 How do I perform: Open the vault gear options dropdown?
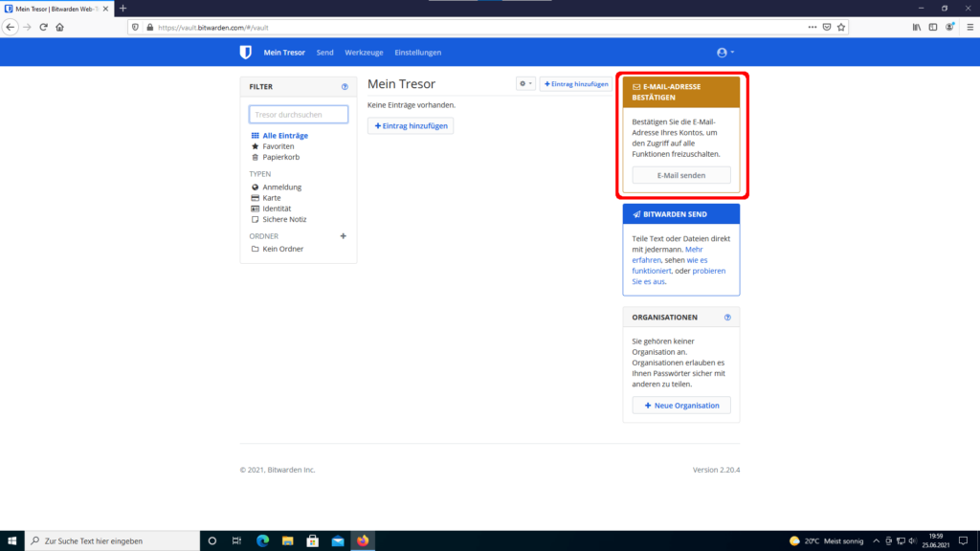click(525, 84)
